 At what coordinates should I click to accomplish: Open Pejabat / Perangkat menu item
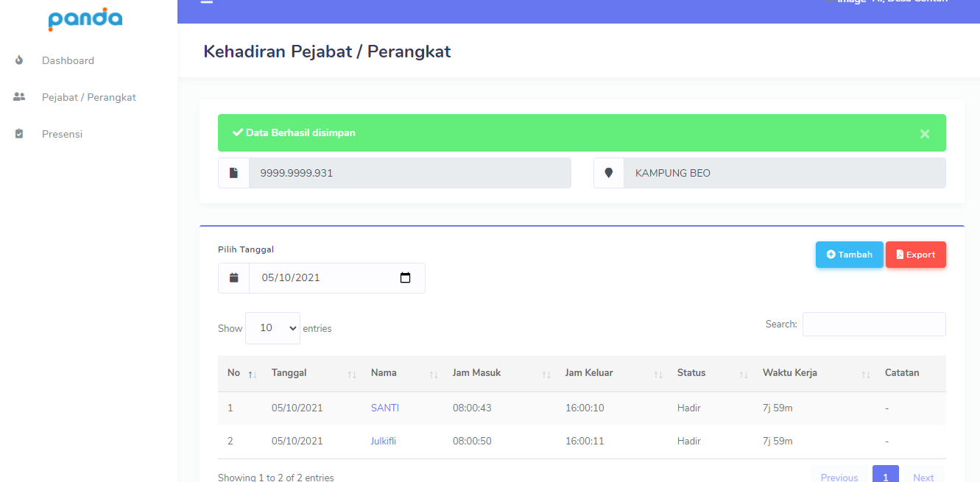[x=89, y=97]
